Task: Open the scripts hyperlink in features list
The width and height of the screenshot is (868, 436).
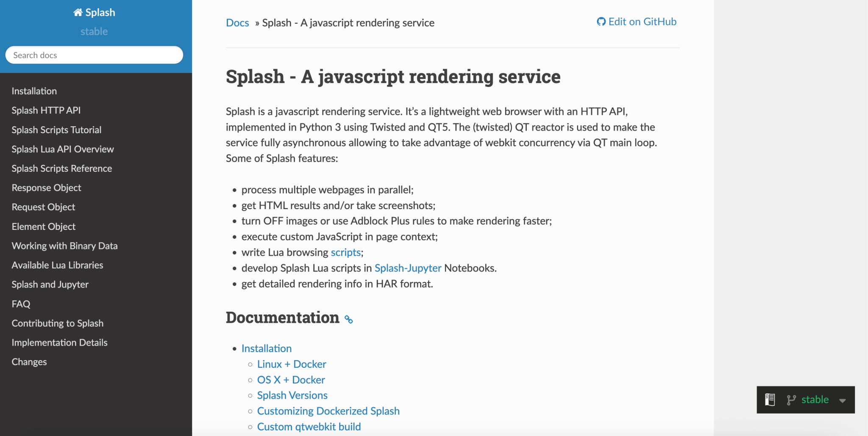Action: (345, 252)
